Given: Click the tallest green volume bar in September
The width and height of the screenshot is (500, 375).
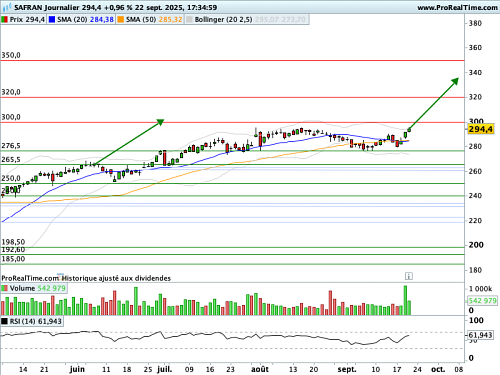Looking at the screenshot, I should [x=405, y=300].
